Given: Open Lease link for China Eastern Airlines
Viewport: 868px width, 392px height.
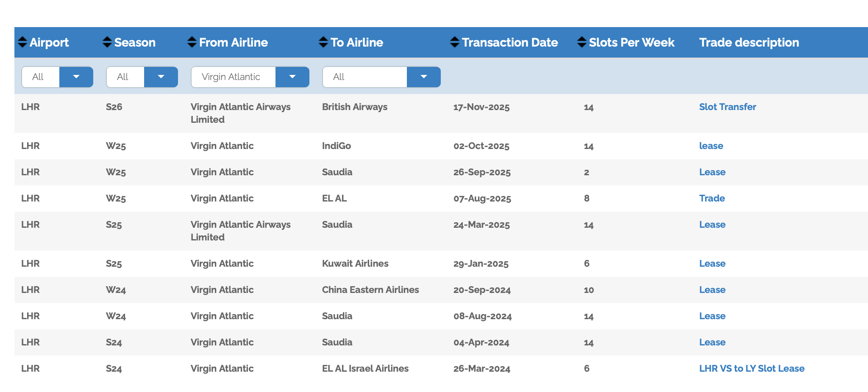Looking at the screenshot, I should coord(712,290).
